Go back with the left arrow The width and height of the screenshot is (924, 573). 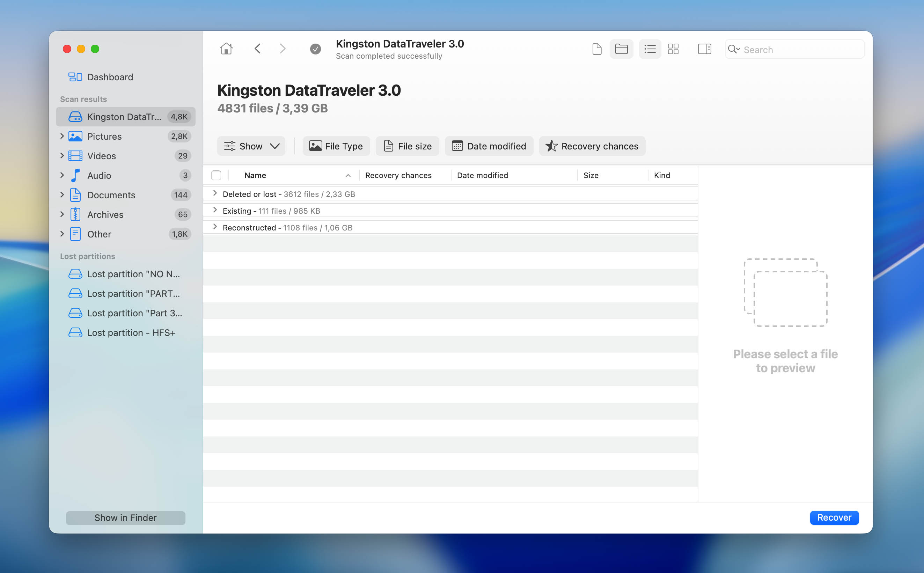pos(258,49)
